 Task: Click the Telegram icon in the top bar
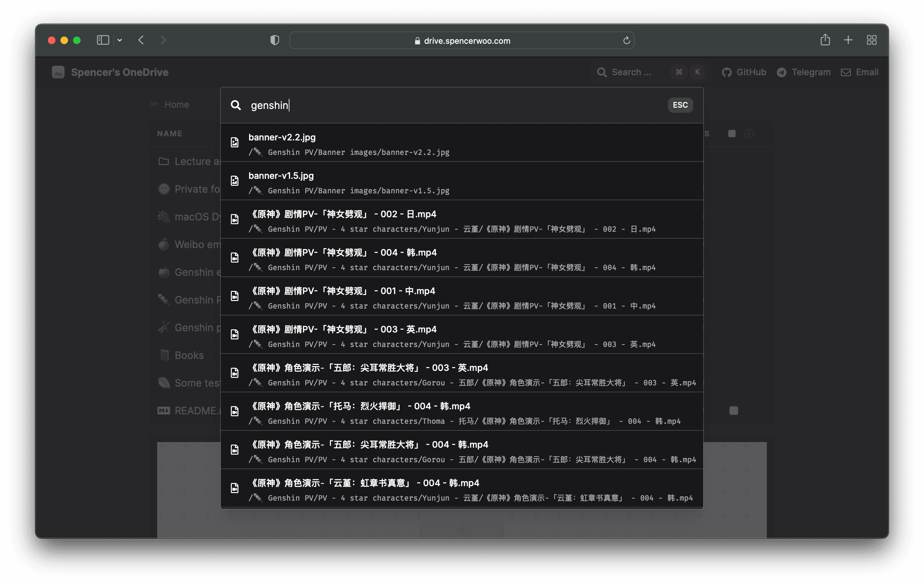pos(782,72)
